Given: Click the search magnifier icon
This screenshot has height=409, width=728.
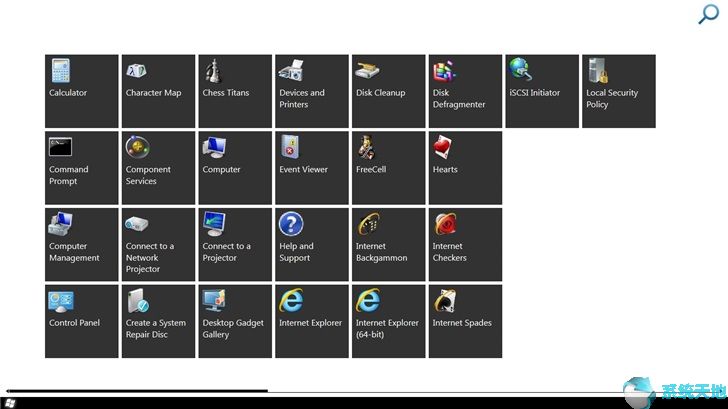Looking at the screenshot, I should click(709, 14).
